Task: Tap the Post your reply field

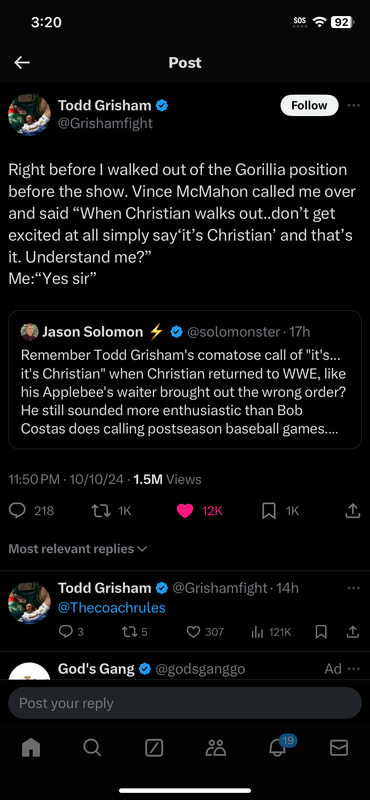Action: tap(185, 703)
